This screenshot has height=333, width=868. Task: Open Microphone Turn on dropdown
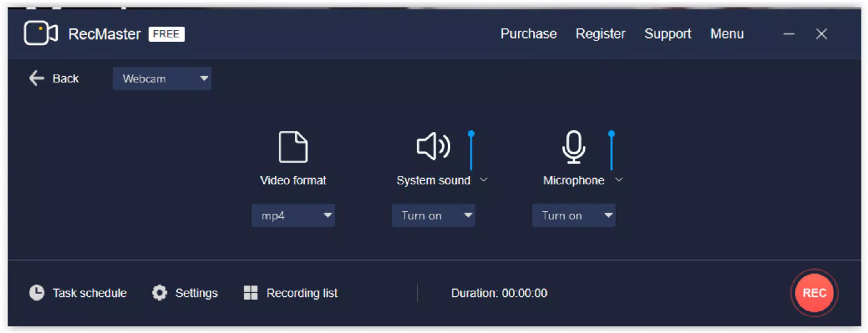pyautogui.click(x=574, y=215)
